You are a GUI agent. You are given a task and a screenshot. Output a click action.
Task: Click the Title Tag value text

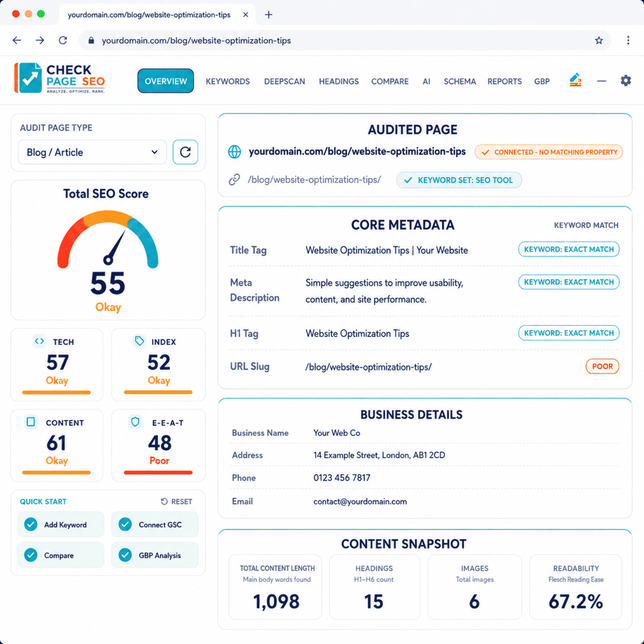(x=387, y=250)
